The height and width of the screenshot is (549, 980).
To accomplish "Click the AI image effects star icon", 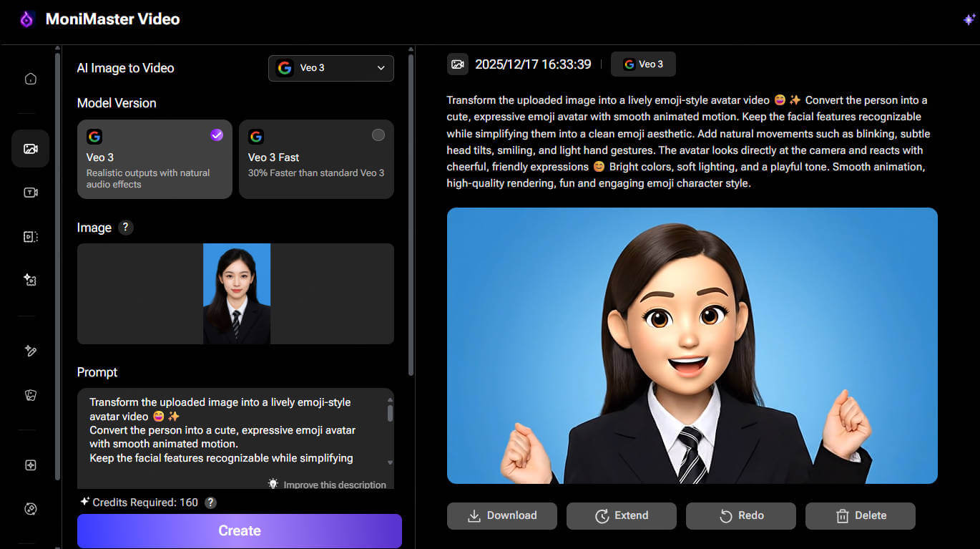I will click(x=30, y=280).
